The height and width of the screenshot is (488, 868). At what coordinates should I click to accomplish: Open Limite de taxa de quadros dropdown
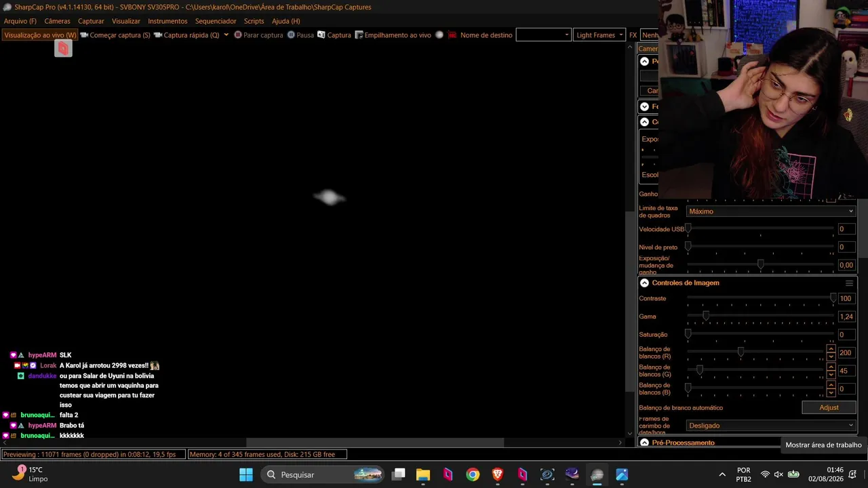pyautogui.click(x=771, y=211)
